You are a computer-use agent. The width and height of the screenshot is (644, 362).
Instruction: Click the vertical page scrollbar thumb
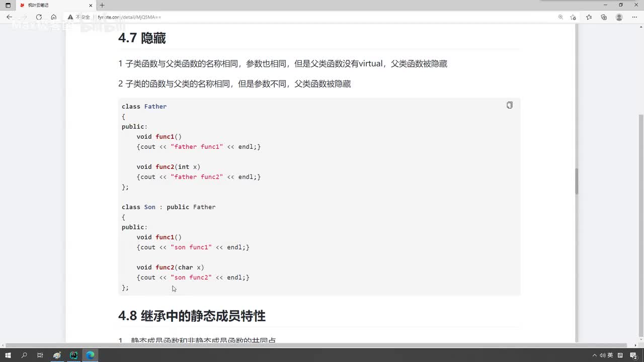tap(640, 225)
